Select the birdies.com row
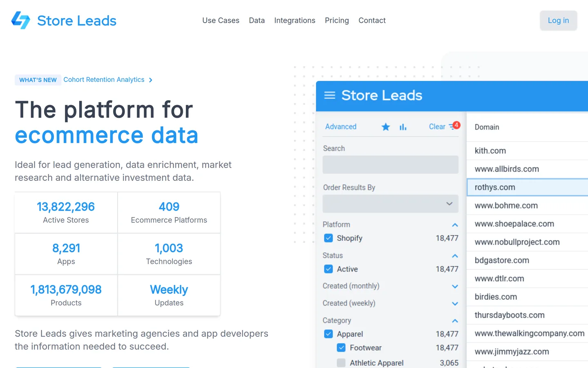Screen dimensions: 588x368 527,297
